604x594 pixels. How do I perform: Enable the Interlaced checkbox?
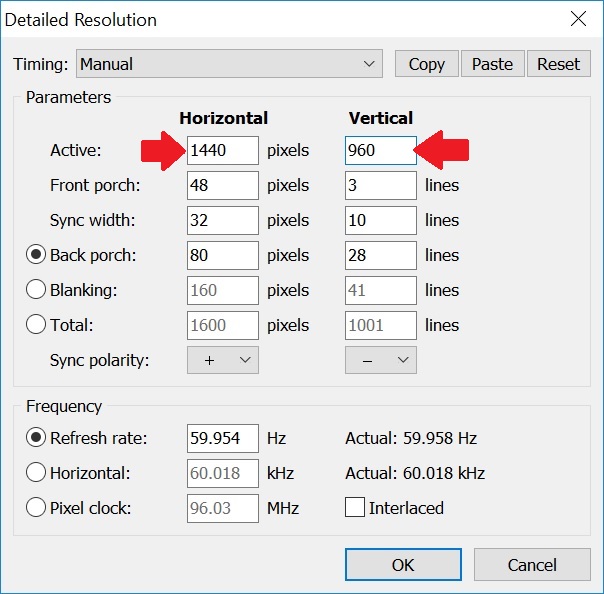coord(355,507)
